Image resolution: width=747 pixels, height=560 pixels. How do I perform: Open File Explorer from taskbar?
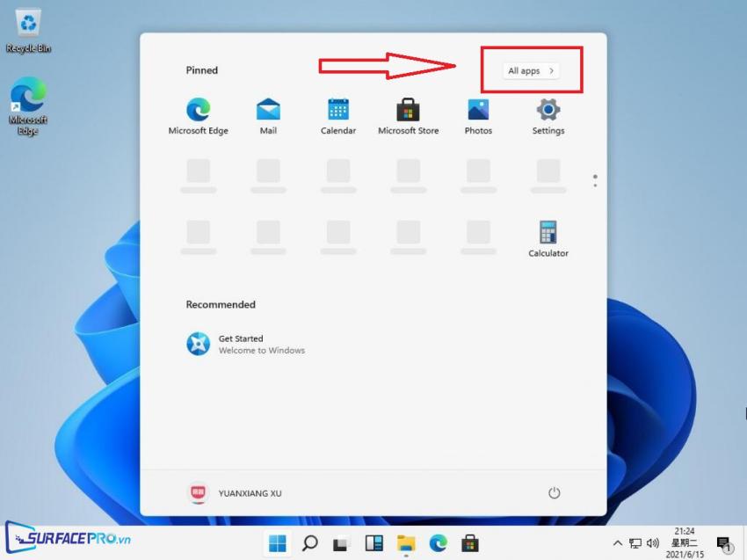tap(406, 543)
